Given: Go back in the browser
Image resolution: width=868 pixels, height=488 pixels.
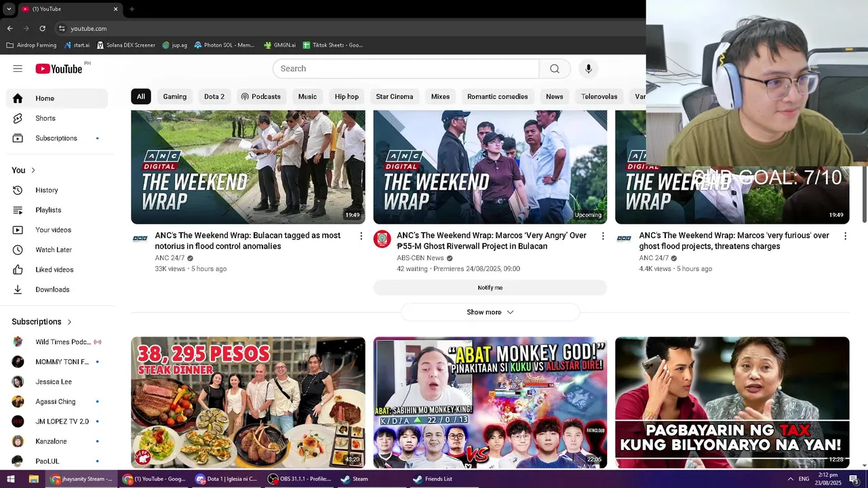Looking at the screenshot, I should [9, 28].
